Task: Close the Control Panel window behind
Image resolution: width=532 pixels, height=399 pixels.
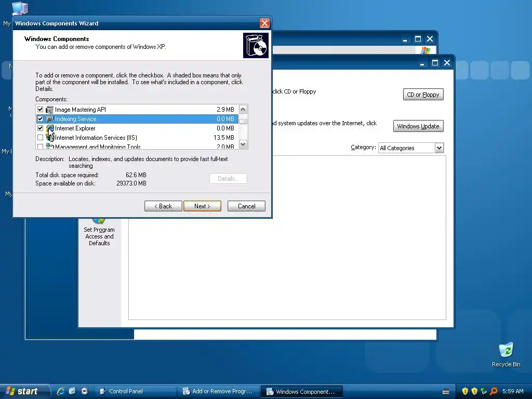Action: click(x=430, y=39)
